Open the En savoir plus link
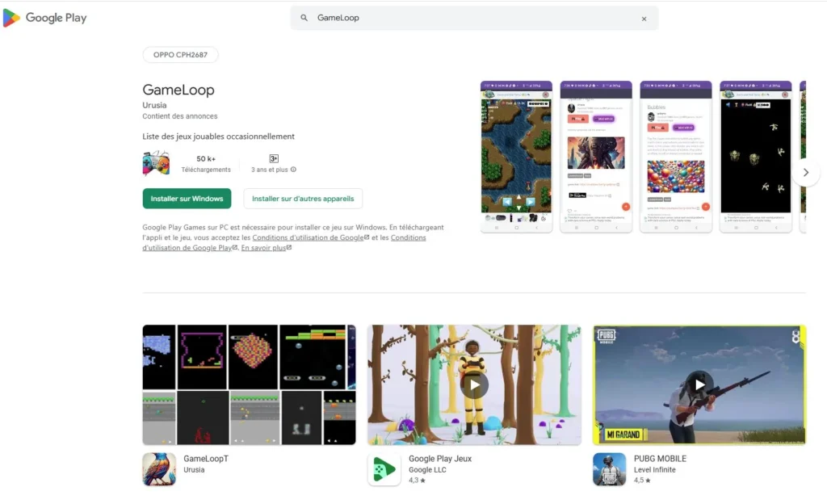 coord(266,248)
